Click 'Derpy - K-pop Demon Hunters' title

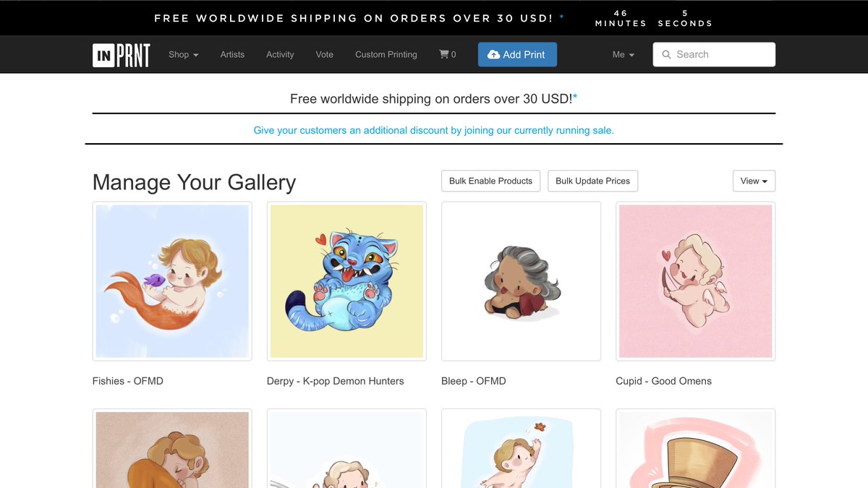coord(336,381)
